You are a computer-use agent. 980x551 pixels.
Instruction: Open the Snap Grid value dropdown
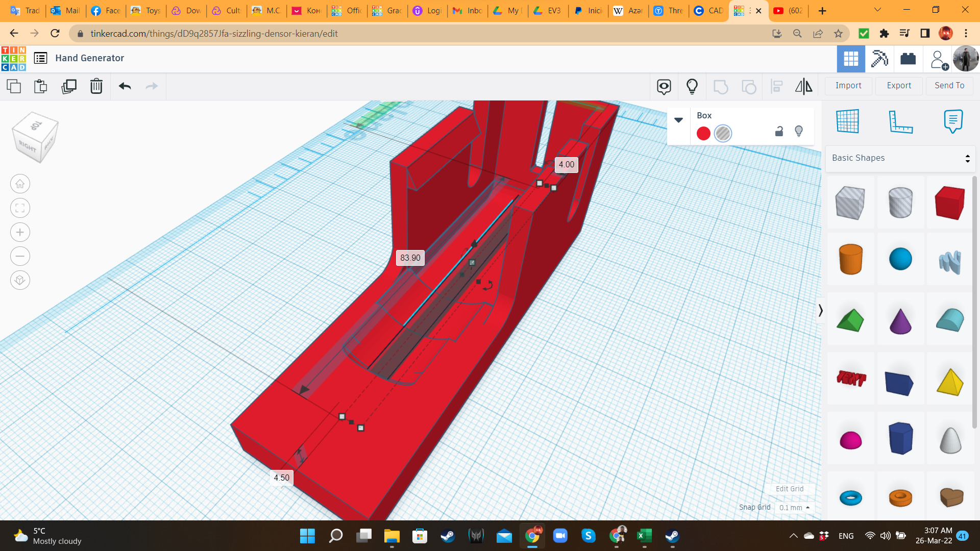pos(794,508)
